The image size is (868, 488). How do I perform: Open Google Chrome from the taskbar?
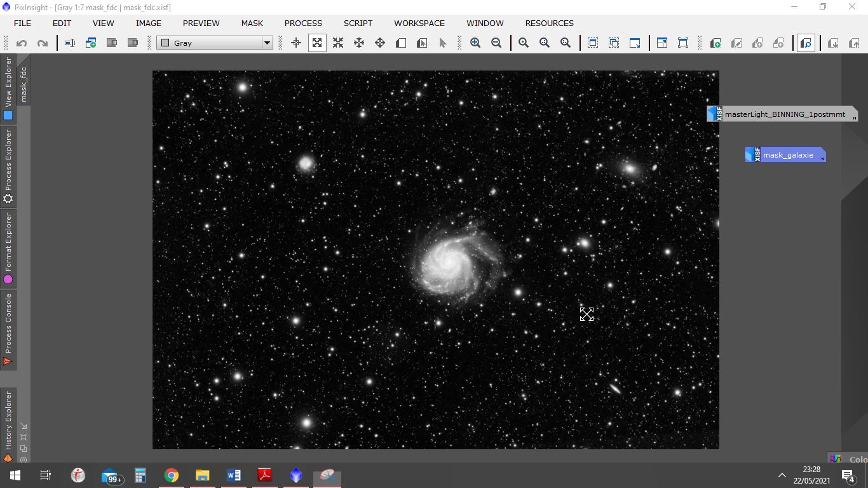[171, 475]
